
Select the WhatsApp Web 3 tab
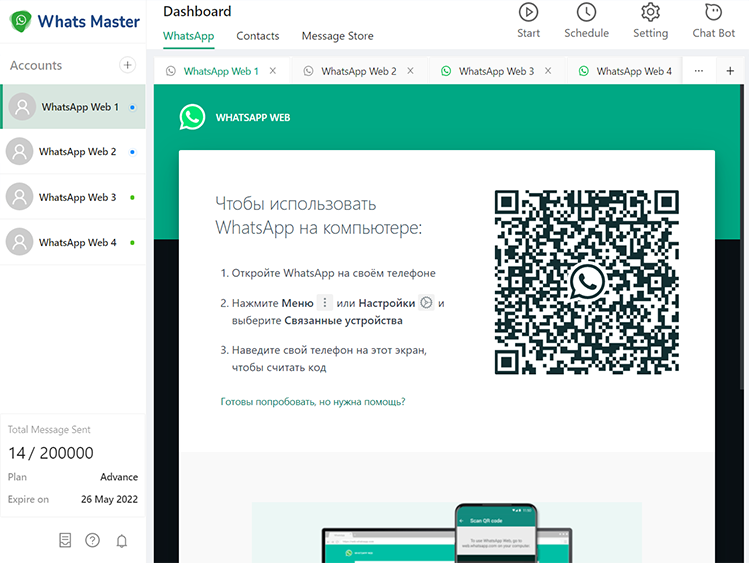tap(496, 71)
